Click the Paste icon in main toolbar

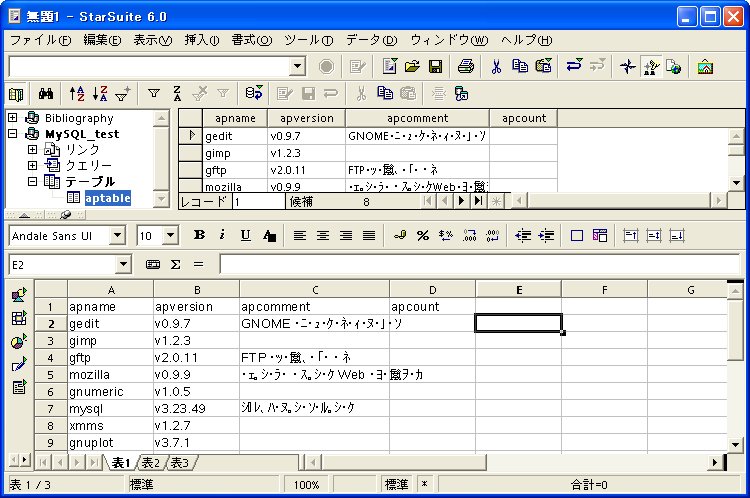tap(543, 66)
